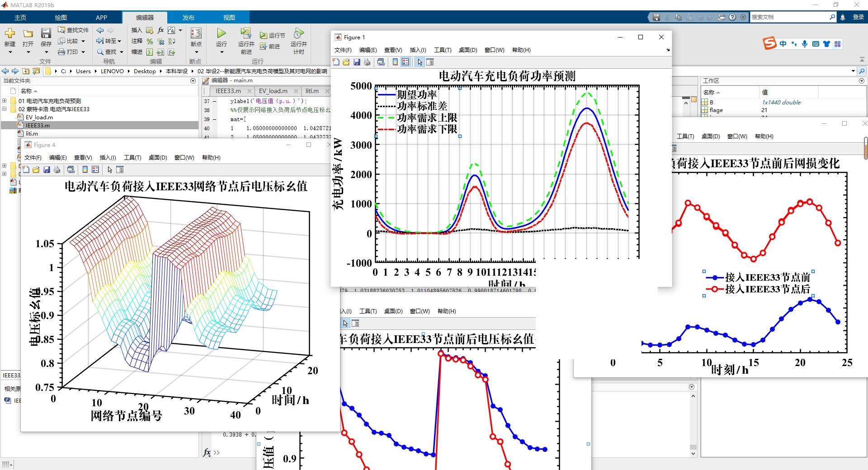Click the Desktop segment in the address path

point(145,71)
